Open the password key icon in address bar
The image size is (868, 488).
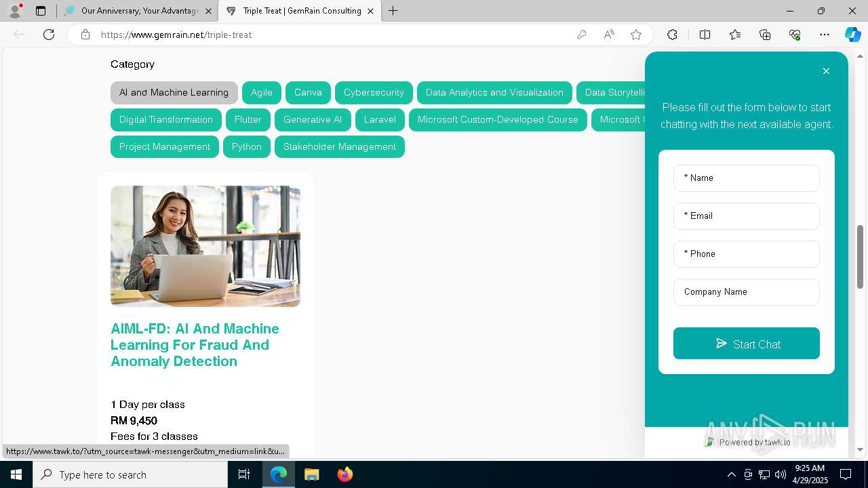[581, 35]
